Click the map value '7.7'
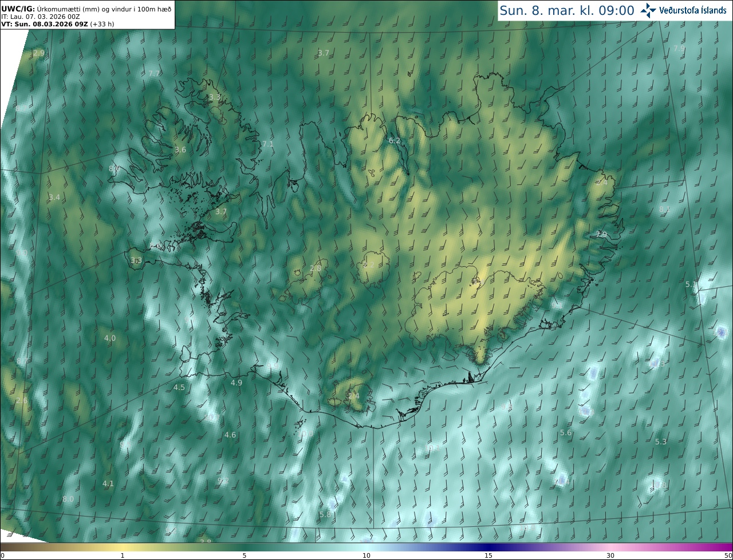The image size is (733, 560). pos(154,74)
